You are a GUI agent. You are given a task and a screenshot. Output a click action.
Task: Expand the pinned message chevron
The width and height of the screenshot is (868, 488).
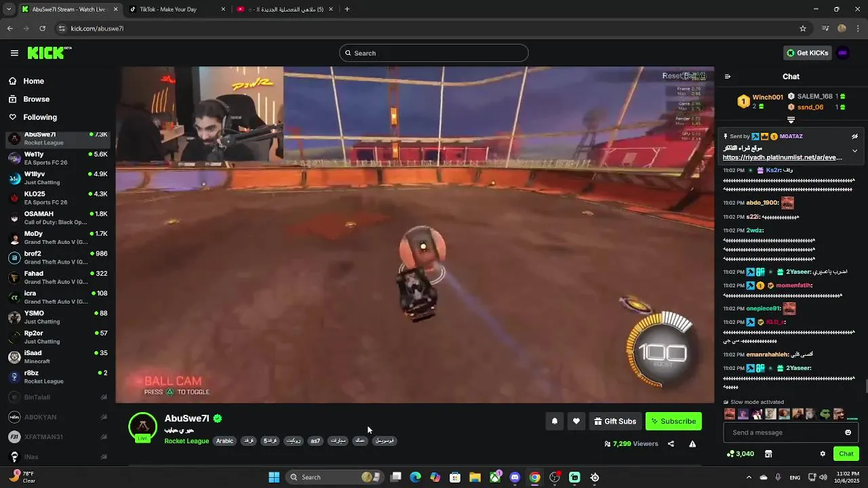(x=854, y=150)
